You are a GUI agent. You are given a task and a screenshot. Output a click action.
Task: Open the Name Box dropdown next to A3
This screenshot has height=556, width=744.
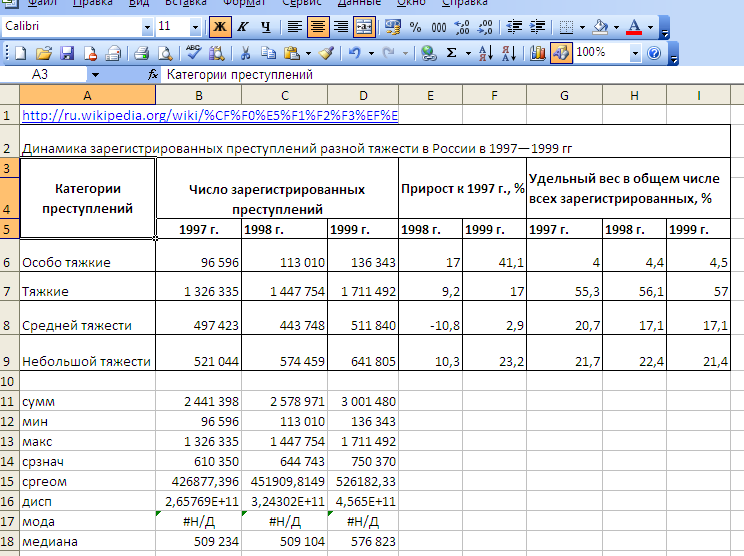[x=95, y=74]
